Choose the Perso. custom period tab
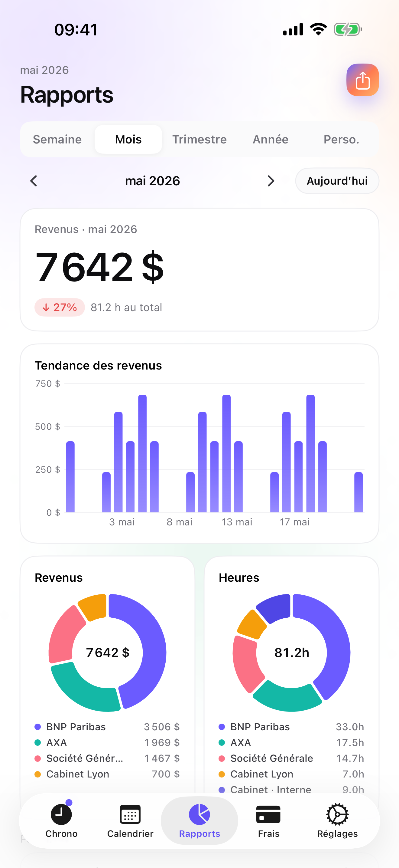 click(x=342, y=140)
